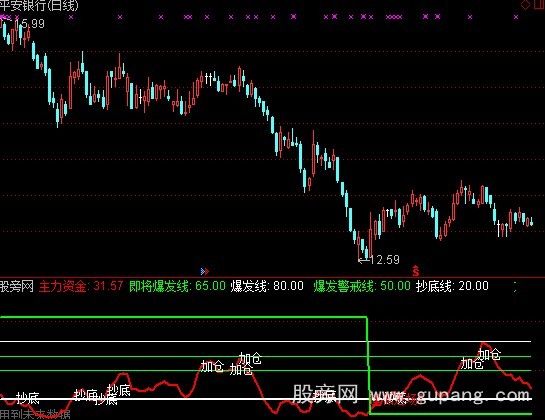Image resolution: width=545 pixels, height=420 pixels.
Task: Select the 爆发警戒线: 50.00 indicator value
Action: 362,286
